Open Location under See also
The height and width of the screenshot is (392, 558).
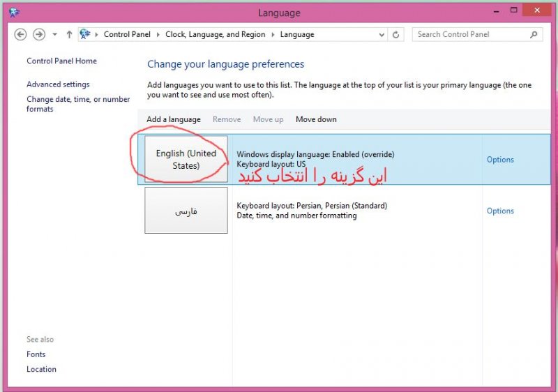tap(41, 369)
